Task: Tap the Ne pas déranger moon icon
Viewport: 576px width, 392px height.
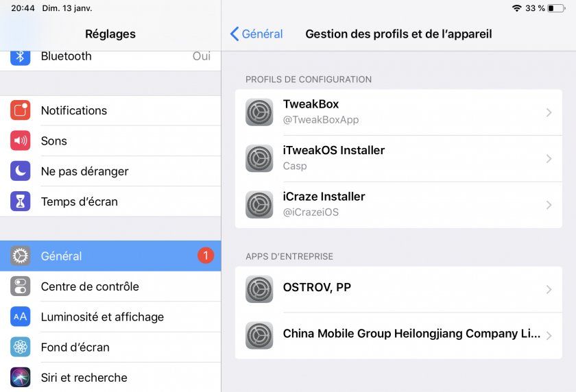Action: click(21, 171)
